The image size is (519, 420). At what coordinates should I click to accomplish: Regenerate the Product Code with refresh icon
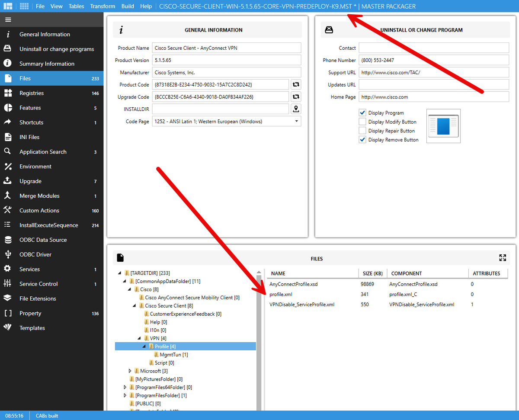pos(296,84)
